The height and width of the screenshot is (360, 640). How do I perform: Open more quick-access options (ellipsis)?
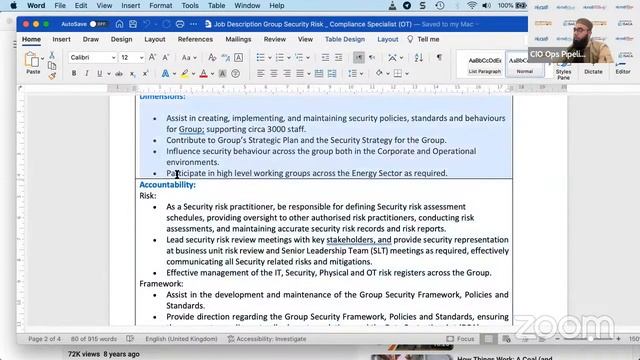coord(193,24)
